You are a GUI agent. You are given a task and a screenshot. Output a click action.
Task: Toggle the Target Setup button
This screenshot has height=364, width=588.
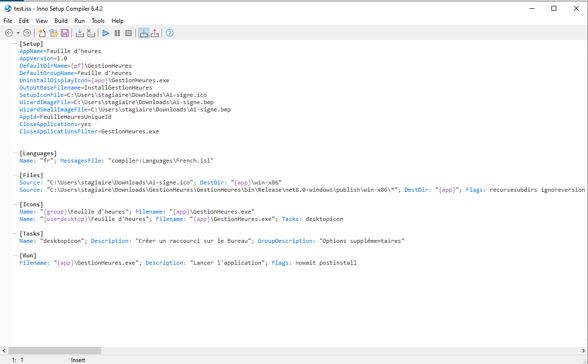click(144, 33)
